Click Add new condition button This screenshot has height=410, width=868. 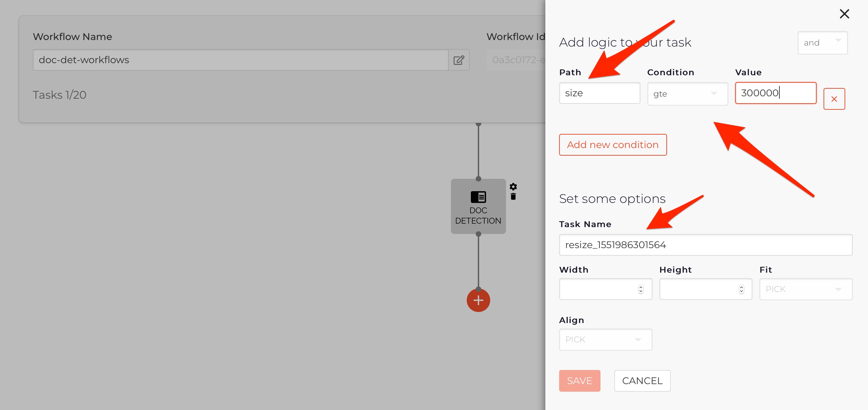pyautogui.click(x=613, y=145)
